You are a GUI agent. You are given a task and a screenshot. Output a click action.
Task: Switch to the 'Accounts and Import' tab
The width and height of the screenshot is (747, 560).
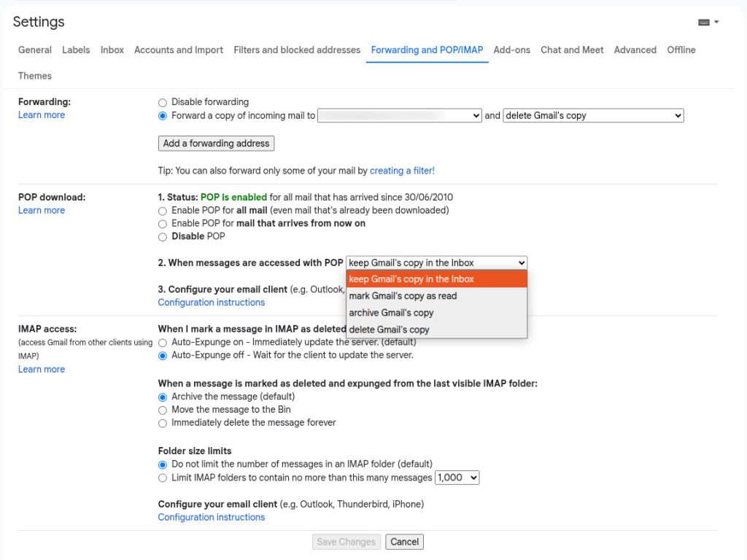(x=179, y=50)
